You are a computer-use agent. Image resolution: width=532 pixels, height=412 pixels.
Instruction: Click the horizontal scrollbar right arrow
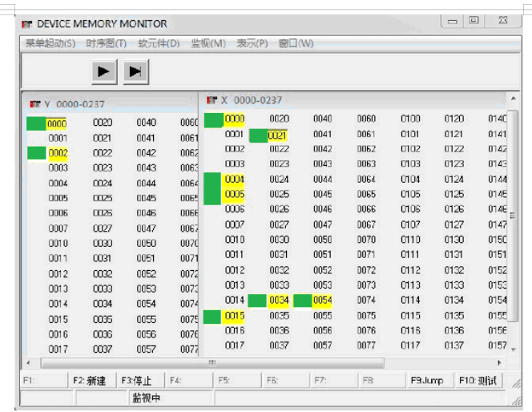tap(499, 363)
